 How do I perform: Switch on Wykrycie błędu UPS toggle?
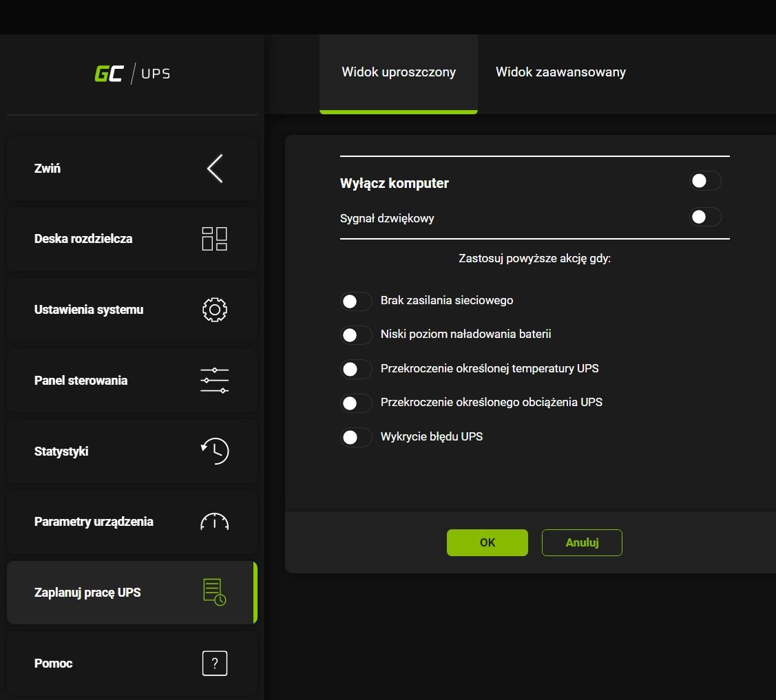(356, 437)
